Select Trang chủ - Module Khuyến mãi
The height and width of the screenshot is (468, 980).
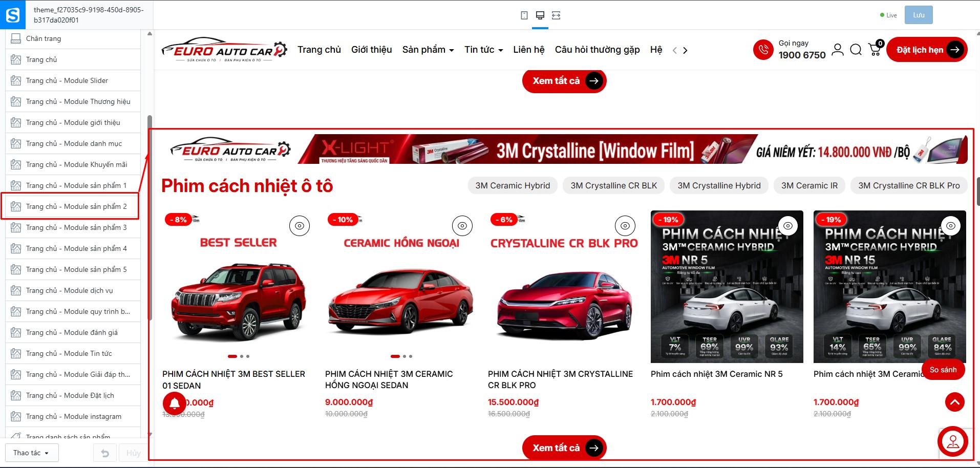[73, 165]
